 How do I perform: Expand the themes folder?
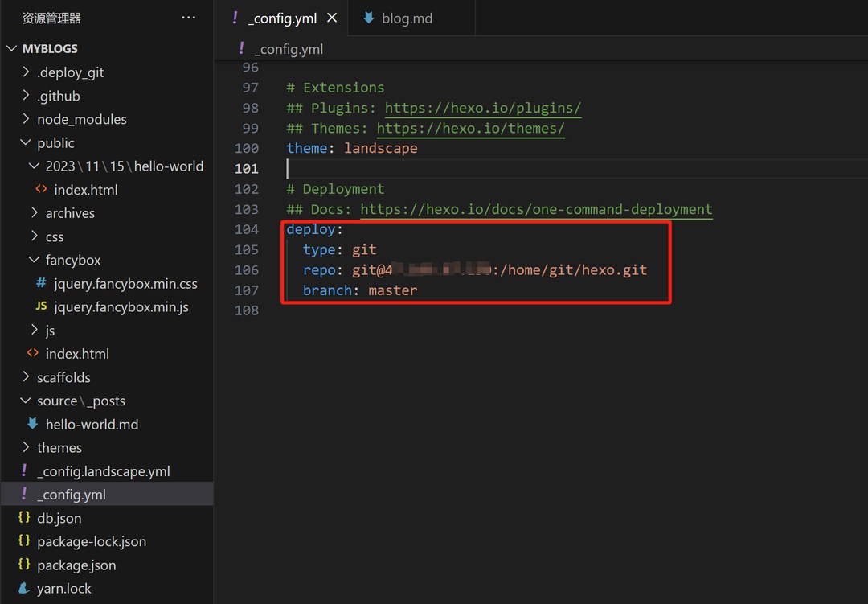[x=26, y=447]
